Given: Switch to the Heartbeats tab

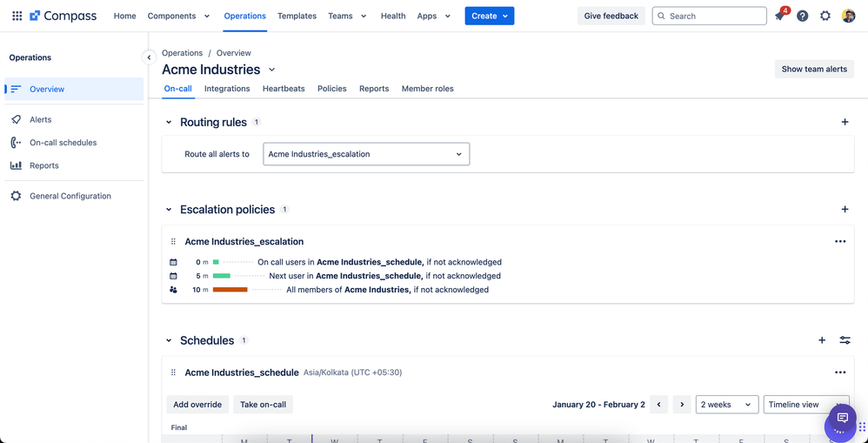Looking at the screenshot, I should 284,89.
